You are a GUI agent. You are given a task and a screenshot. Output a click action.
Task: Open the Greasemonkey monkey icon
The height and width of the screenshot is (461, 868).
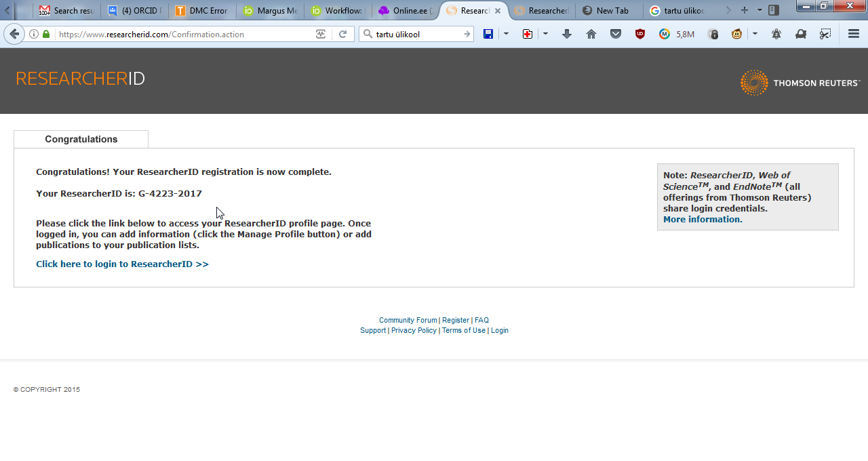coord(737,34)
